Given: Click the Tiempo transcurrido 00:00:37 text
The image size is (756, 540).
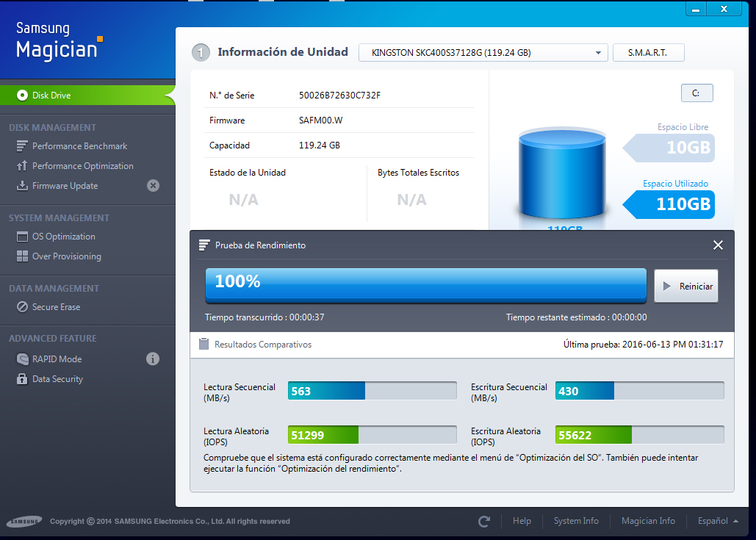Looking at the screenshot, I should [x=264, y=317].
